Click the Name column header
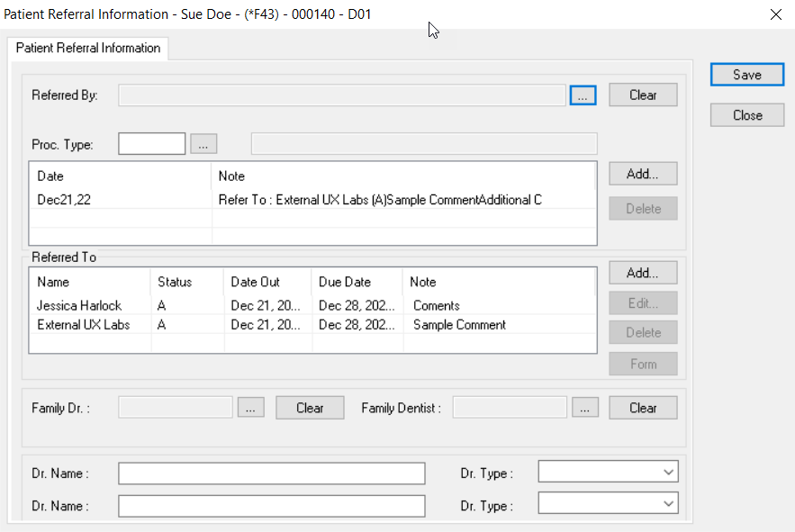The image size is (795, 532). (x=90, y=282)
